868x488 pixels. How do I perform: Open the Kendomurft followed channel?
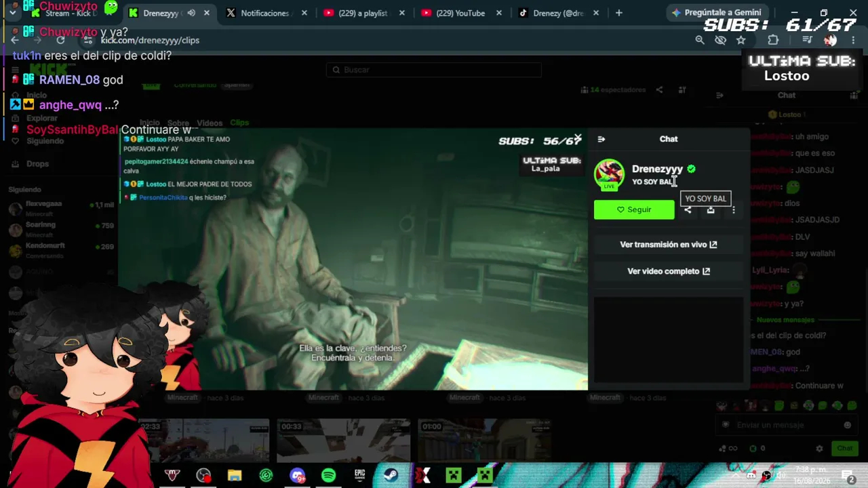[61, 249]
